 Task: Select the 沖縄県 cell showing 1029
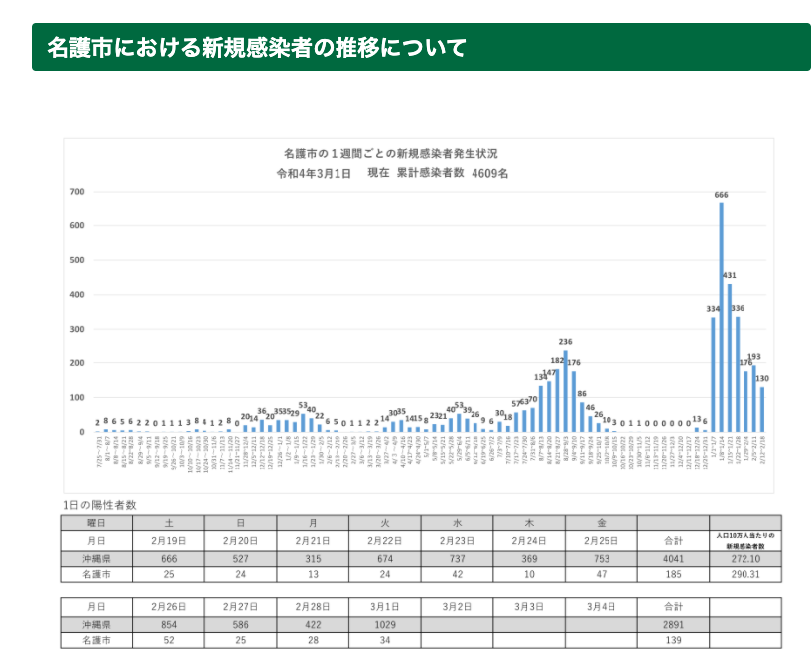click(384, 624)
